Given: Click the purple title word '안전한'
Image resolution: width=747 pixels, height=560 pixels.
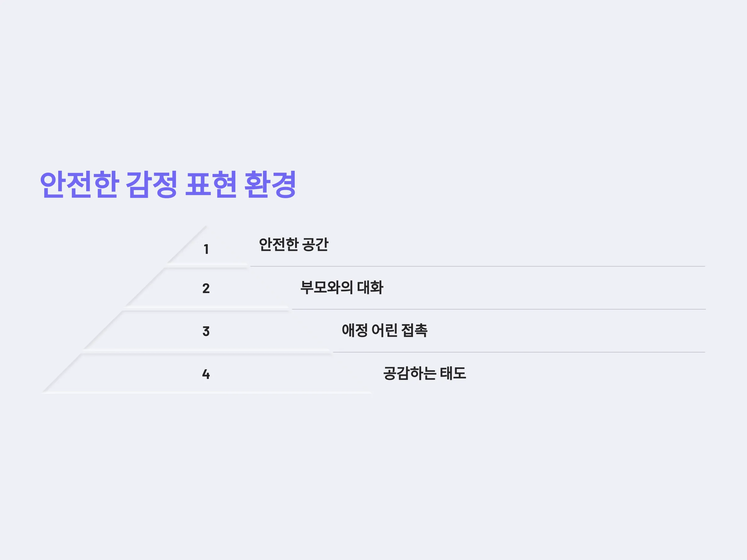Looking at the screenshot, I should pos(79,184).
